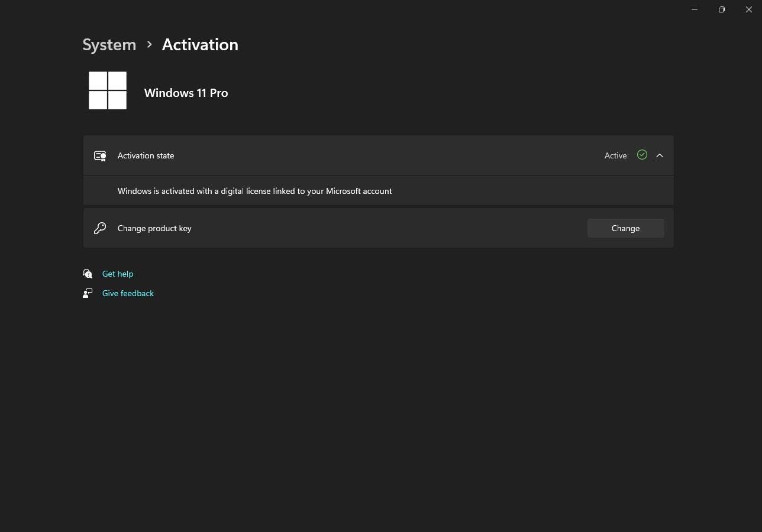The image size is (762, 532).
Task: Click the Change product key label
Action: [x=154, y=228]
